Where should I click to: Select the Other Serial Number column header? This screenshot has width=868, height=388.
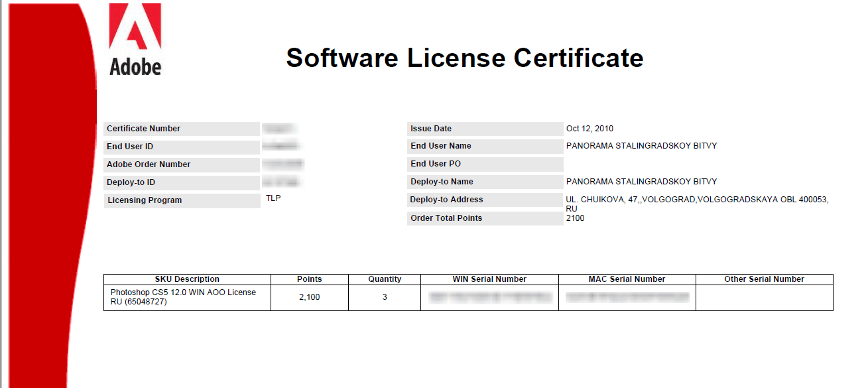764,279
